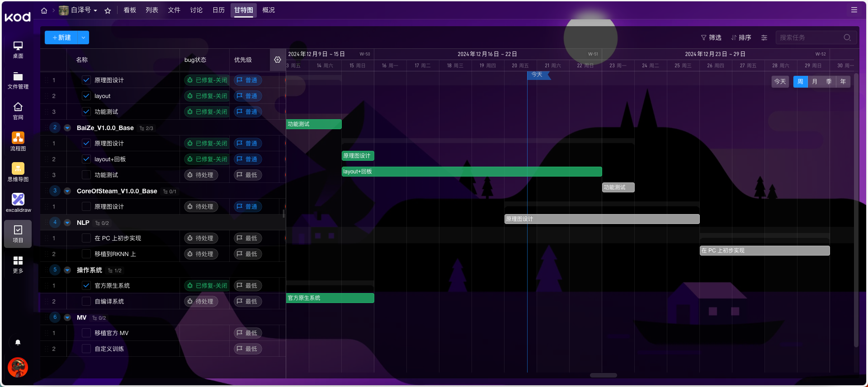Screen dimensions: 868x387
Task: Click the horizontal scrollbar under Gantt chart
Action: tap(603, 375)
